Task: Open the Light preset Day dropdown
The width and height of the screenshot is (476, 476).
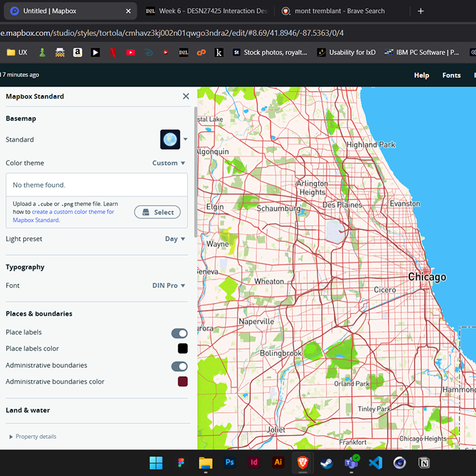Action: point(175,239)
